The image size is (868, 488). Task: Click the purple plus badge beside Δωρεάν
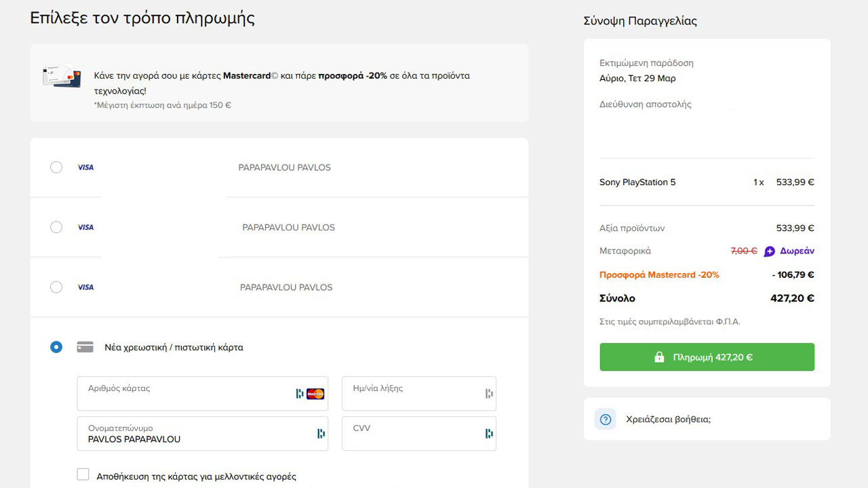pos(769,251)
